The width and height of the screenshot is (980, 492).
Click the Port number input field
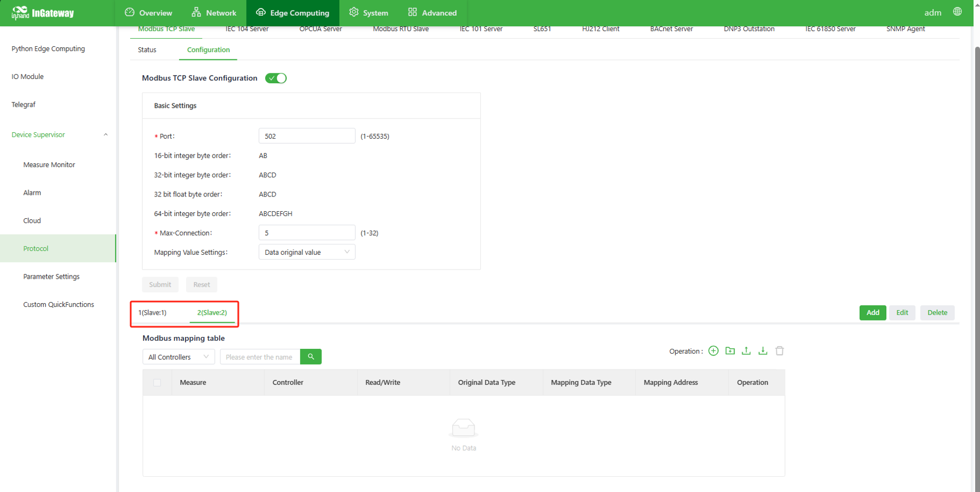pos(307,136)
